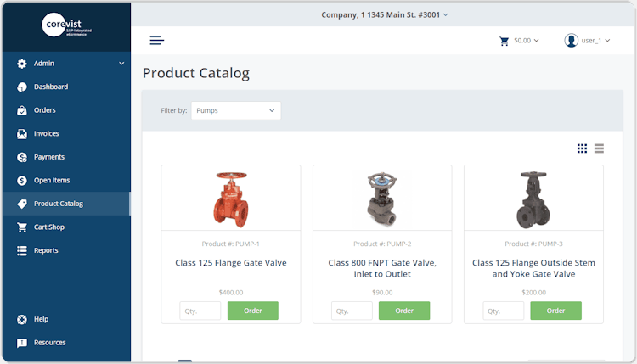Open the company address dropdown
Viewport: 637px width, 364px height.
click(x=385, y=14)
